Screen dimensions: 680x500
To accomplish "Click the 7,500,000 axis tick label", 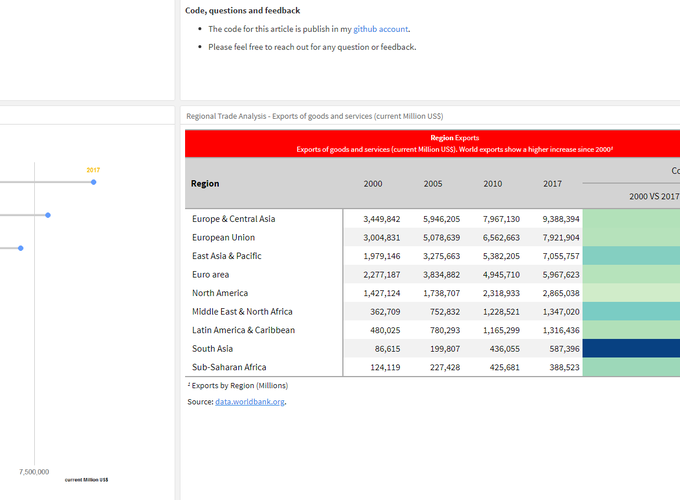I will 34,470.
